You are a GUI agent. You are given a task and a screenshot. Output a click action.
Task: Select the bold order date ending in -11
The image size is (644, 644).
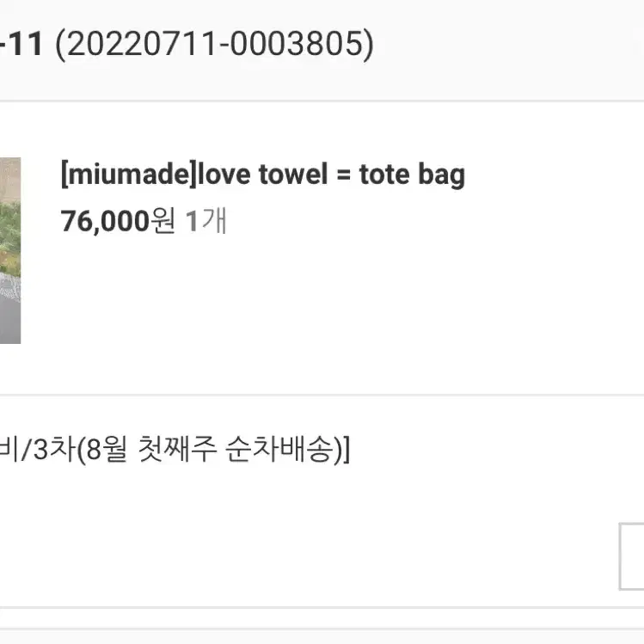pyautogui.click(x=21, y=44)
